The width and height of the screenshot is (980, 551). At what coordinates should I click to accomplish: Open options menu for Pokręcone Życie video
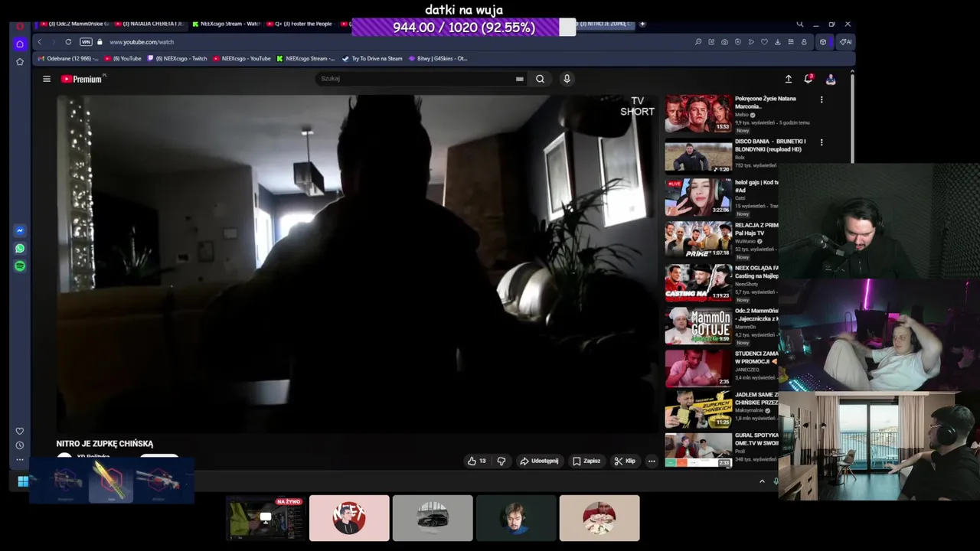pos(822,99)
